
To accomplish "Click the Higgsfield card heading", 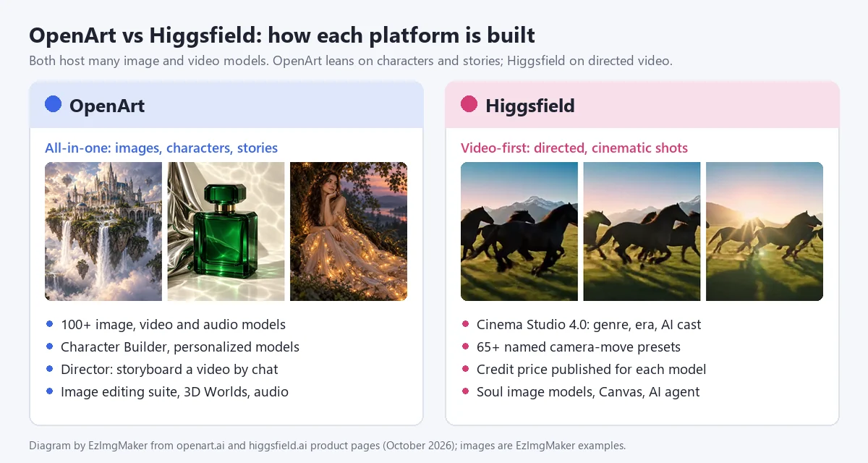I will pyautogui.click(x=530, y=106).
